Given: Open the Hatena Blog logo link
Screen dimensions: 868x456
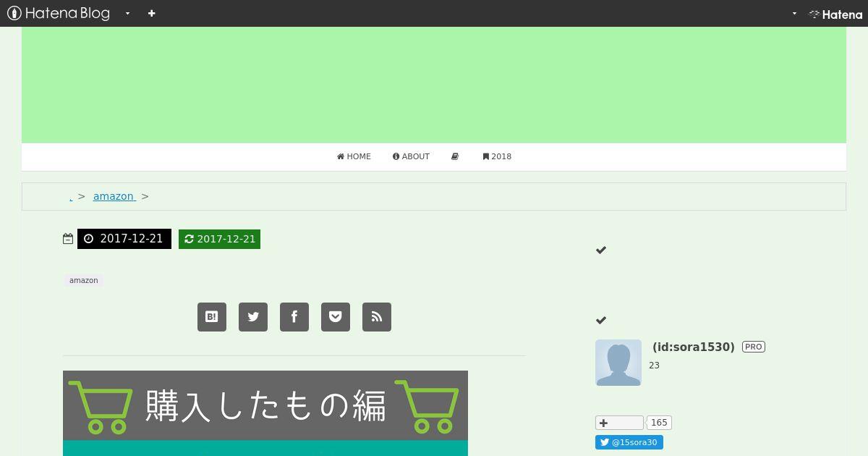Looking at the screenshot, I should (59, 13).
